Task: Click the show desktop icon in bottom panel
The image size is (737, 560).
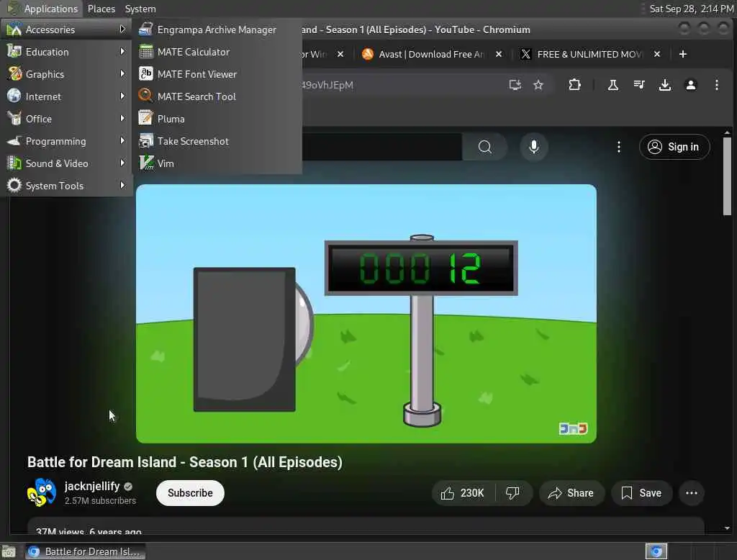Action: point(9,551)
